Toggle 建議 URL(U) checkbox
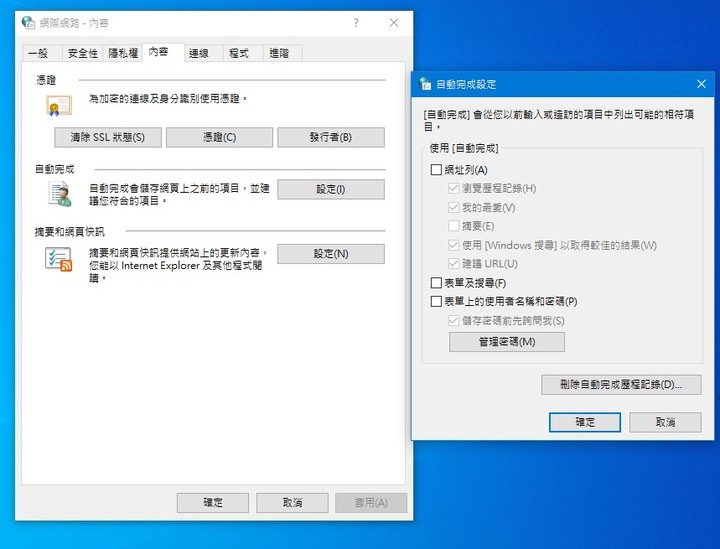The height and width of the screenshot is (549, 720). (453, 263)
